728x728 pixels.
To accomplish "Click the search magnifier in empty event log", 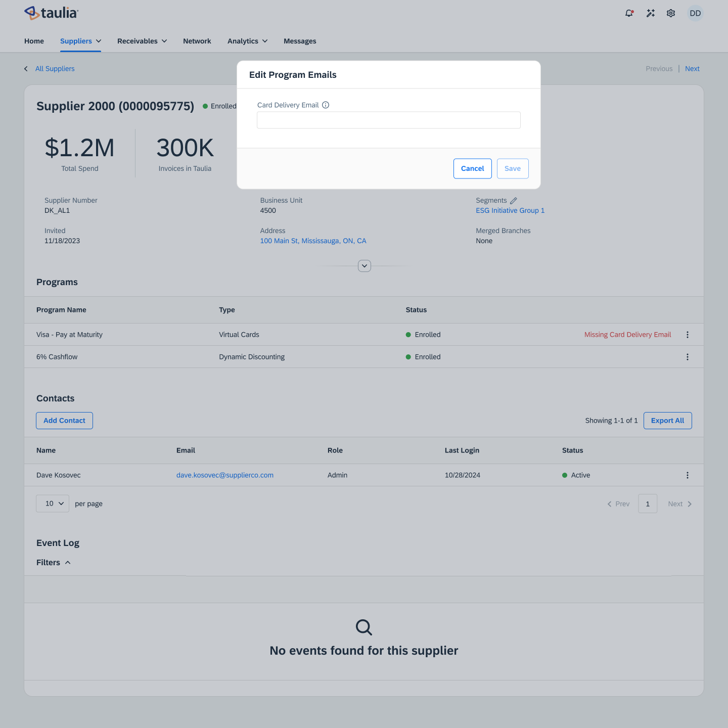I will click(364, 627).
